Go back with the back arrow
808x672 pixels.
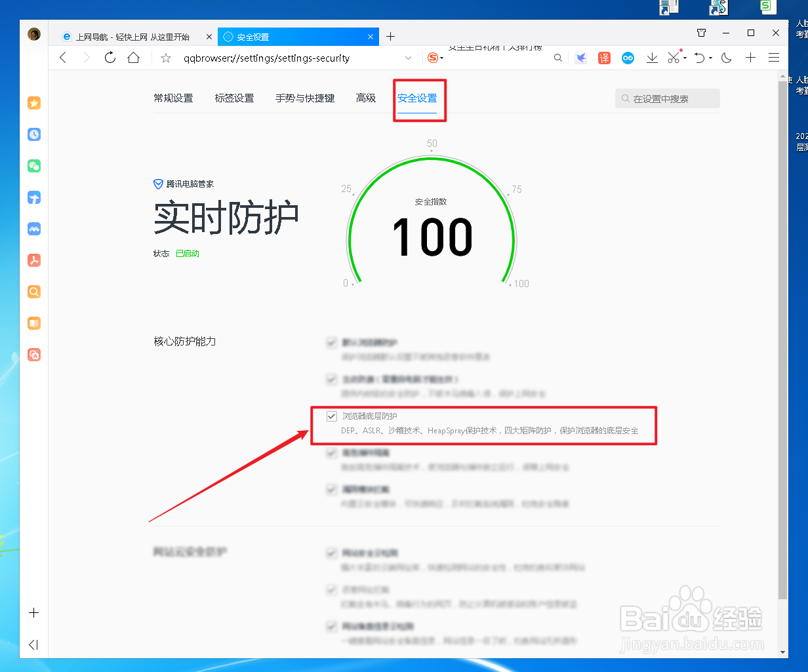pos(63,58)
